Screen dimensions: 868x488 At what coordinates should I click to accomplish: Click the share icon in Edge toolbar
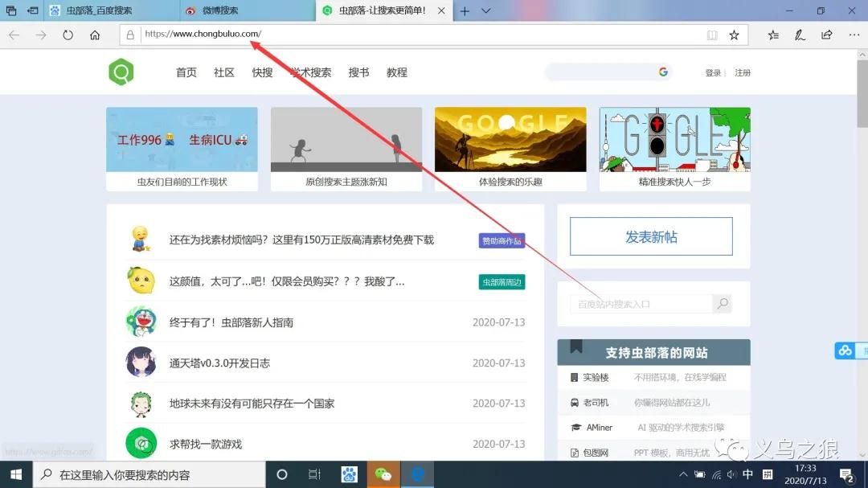(827, 35)
